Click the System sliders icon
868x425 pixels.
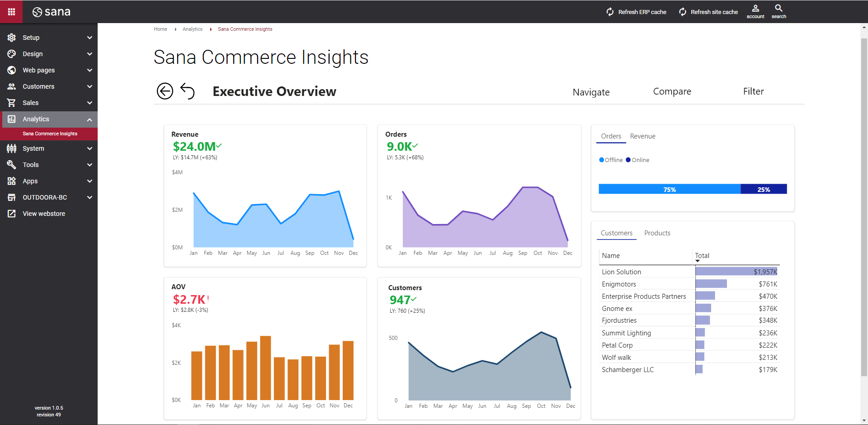[12, 148]
